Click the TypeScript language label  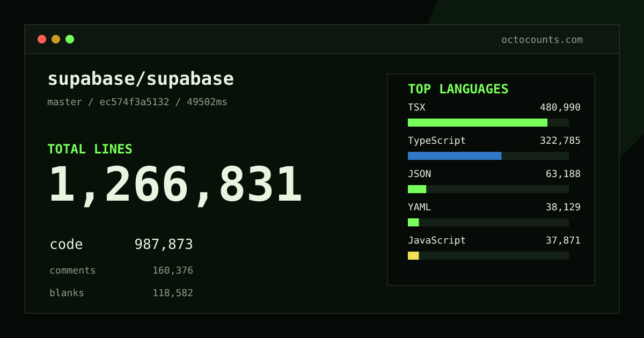pyautogui.click(x=437, y=141)
